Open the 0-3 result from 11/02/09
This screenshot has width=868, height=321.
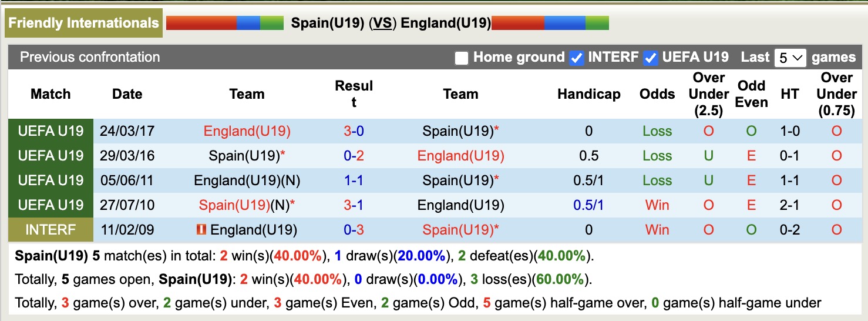click(x=354, y=229)
